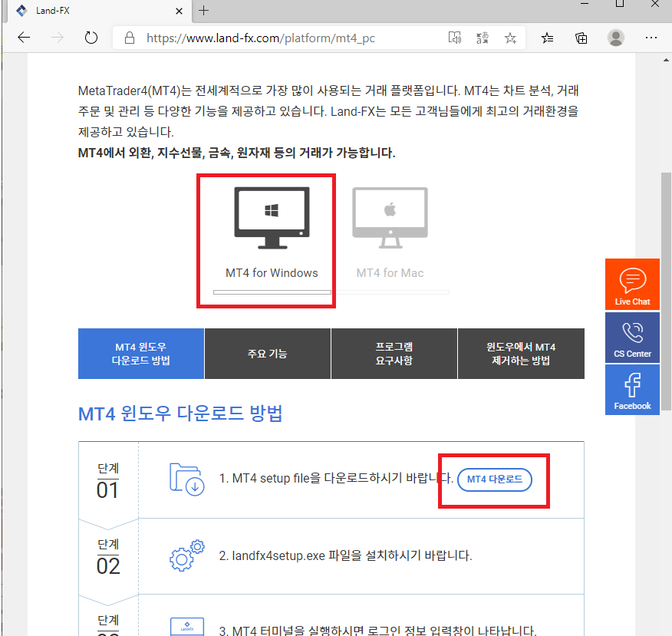The image size is (672, 636).
Task: Click the page vertical scrollbar thumb
Action: (666, 292)
